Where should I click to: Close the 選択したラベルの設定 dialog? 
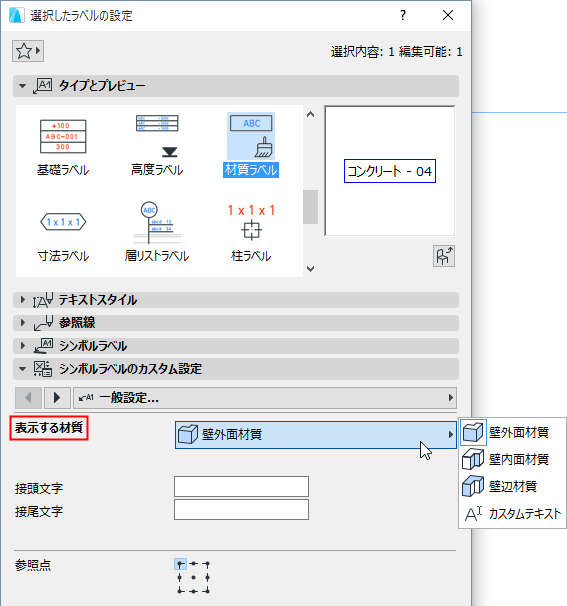448,15
